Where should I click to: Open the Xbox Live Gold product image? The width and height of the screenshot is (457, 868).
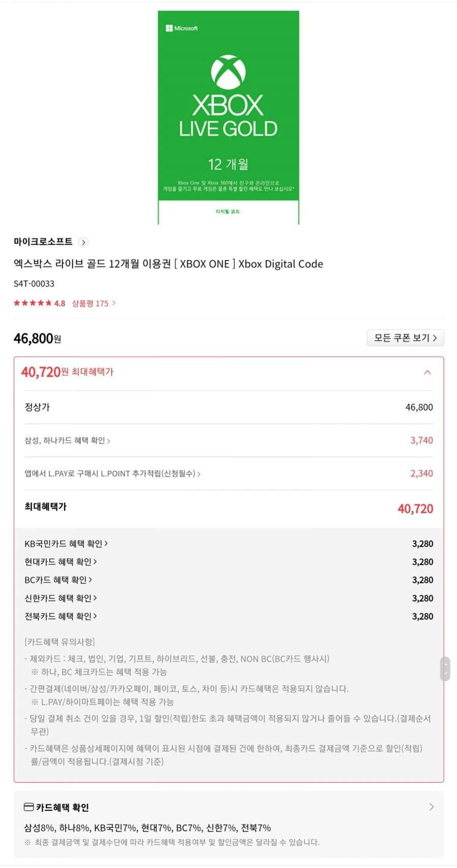[x=228, y=117]
